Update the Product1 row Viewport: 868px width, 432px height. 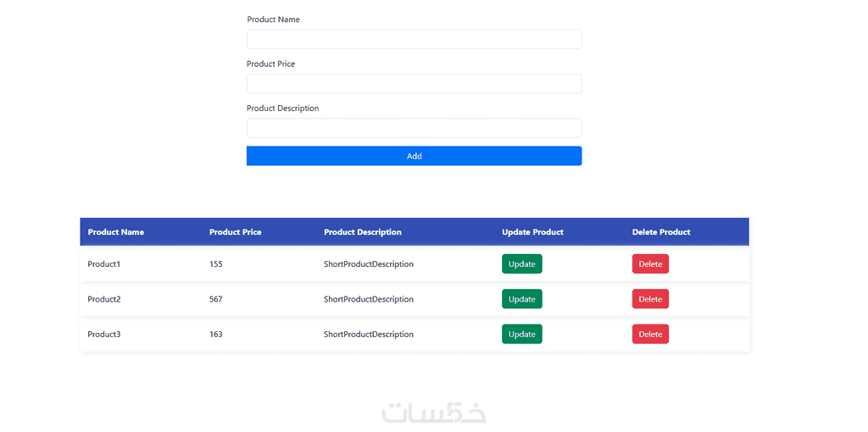522,263
